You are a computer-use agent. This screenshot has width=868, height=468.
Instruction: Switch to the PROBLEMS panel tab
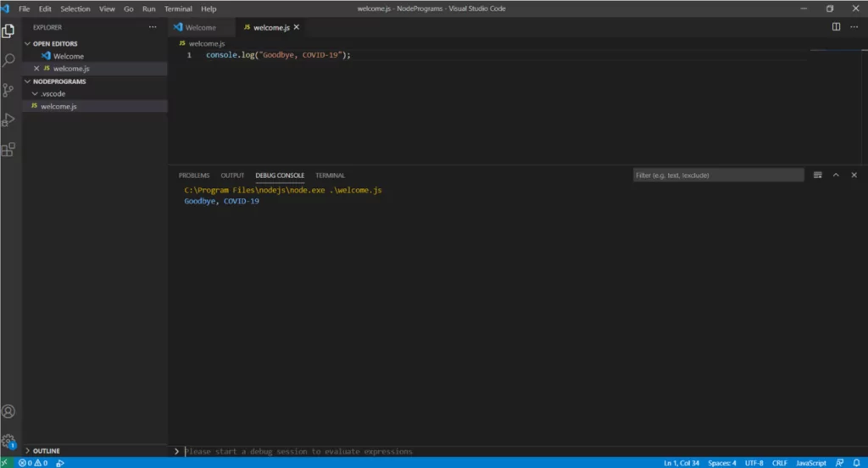194,175
